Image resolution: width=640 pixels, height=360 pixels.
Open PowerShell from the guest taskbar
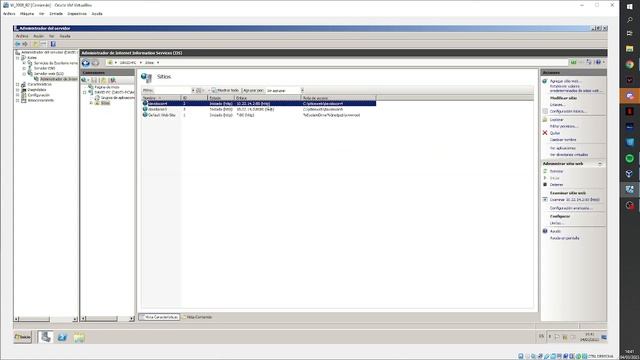coord(62,337)
